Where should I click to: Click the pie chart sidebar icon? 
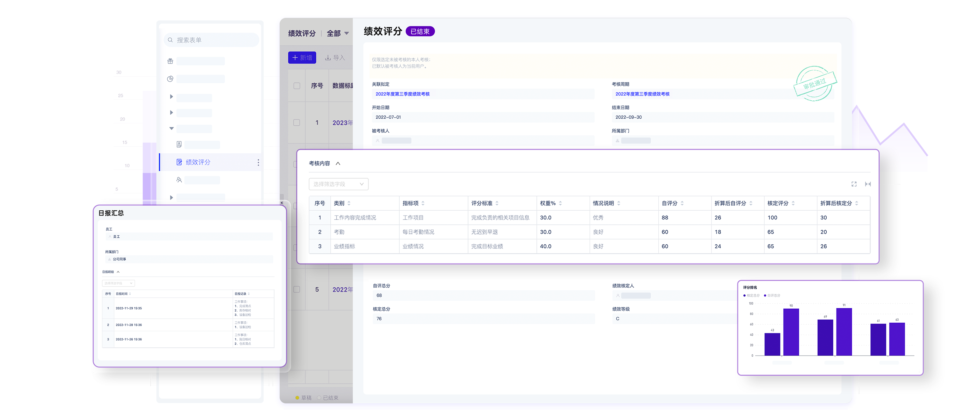click(170, 79)
